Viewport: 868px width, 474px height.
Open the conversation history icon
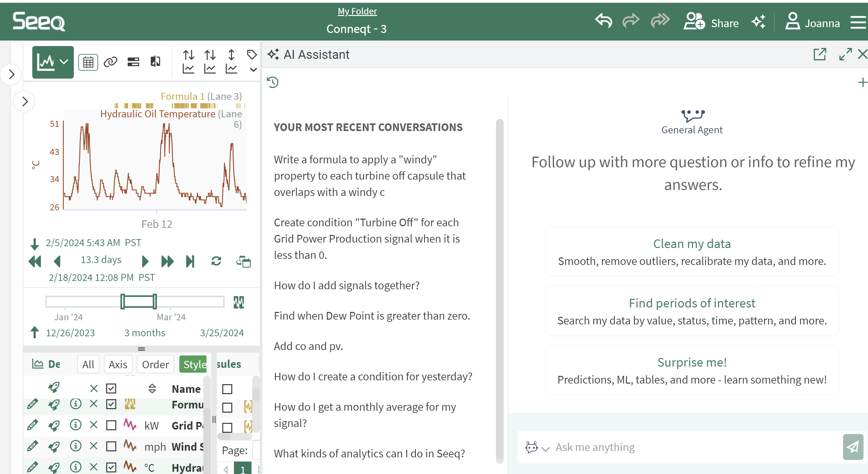(x=273, y=82)
